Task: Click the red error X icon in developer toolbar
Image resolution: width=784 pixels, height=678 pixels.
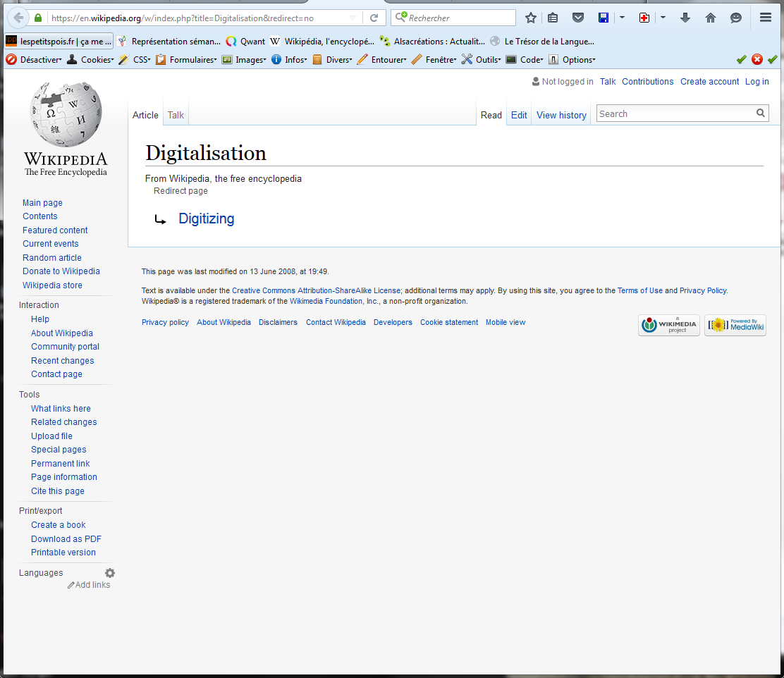Action: (x=757, y=60)
